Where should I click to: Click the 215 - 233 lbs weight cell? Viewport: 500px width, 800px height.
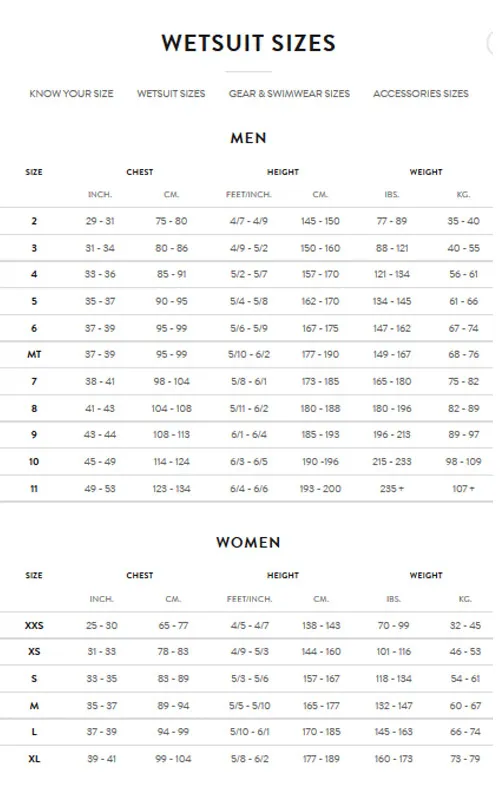point(392,462)
